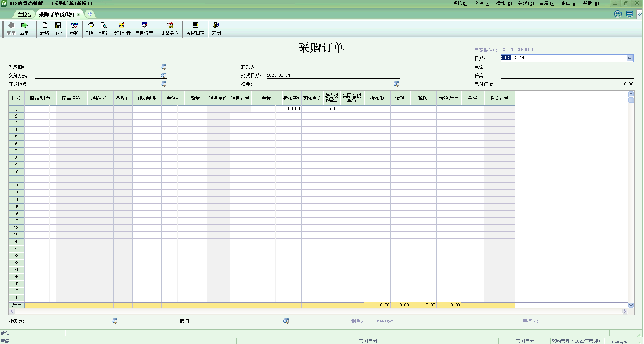The height and width of the screenshot is (344, 644).
Task: Select row number 1 header
Action: [x=16, y=109]
